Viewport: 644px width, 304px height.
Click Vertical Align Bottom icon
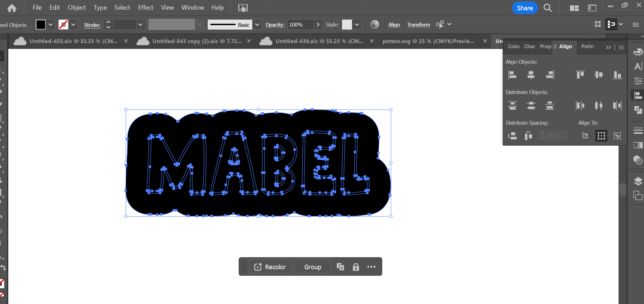pyautogui.click(x=617, y=75)
